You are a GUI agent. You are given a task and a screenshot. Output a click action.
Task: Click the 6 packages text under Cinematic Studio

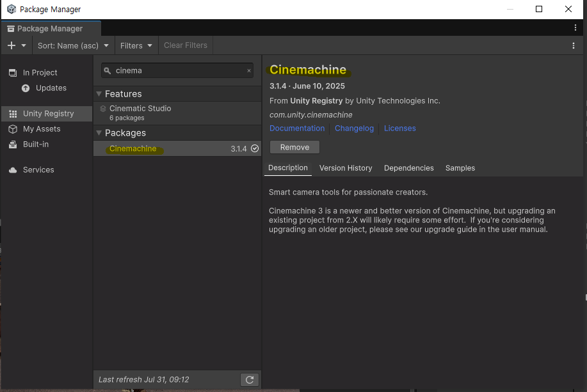click(127, 118)
